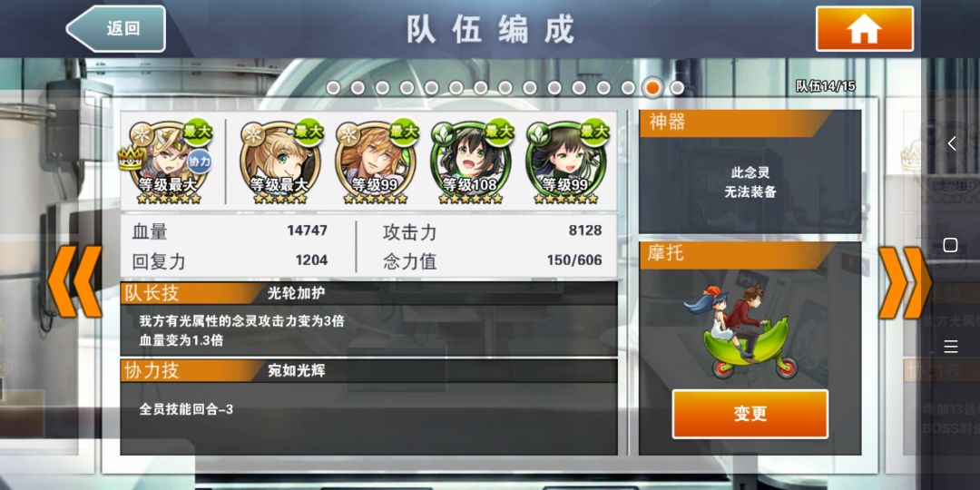Tap the 神器 artifact panel

pyautogui.click(x=750, y=171)
